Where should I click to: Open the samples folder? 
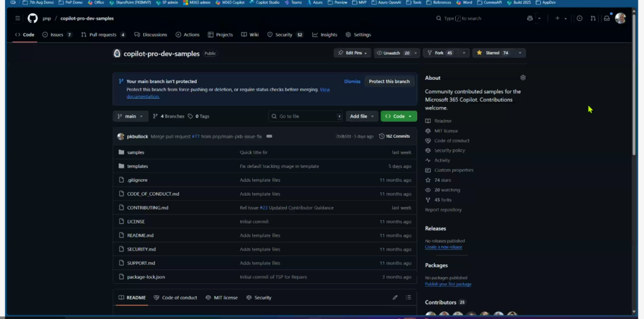[x=136, y=152]
